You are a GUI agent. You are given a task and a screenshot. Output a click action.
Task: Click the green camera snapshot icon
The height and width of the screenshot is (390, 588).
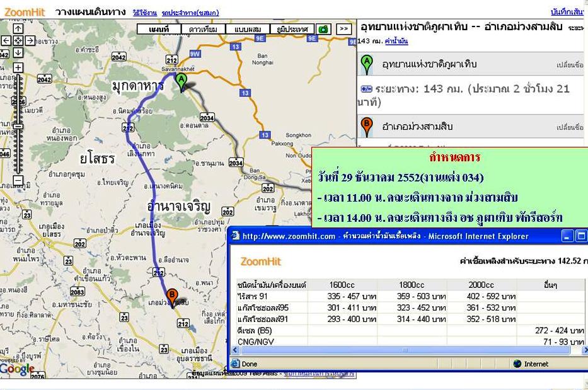coord(323,29)
